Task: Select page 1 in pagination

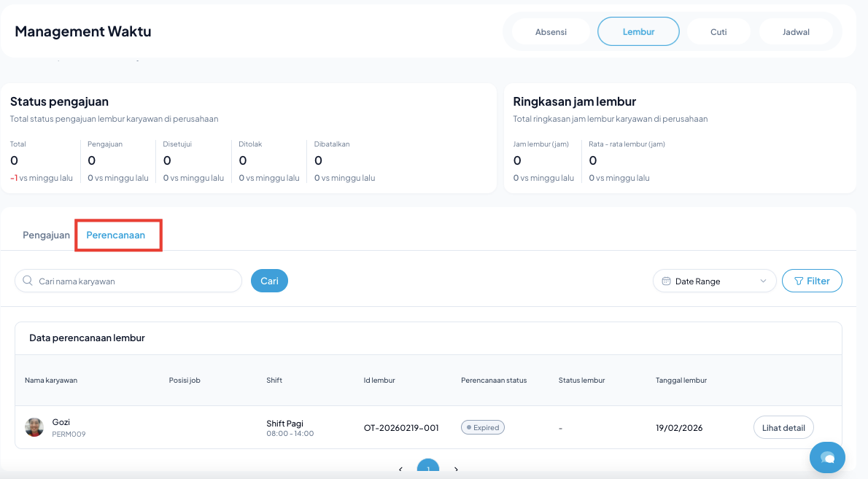Action: tap(428, 469)
